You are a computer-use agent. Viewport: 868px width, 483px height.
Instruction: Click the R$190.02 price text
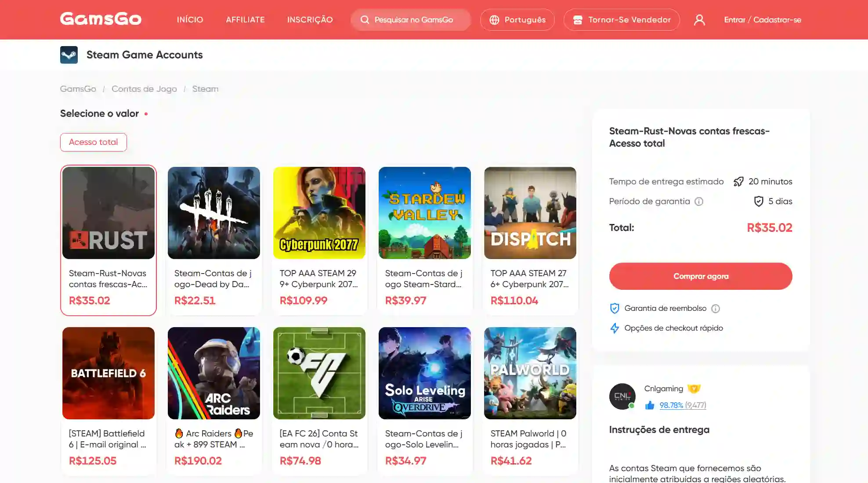198,461
